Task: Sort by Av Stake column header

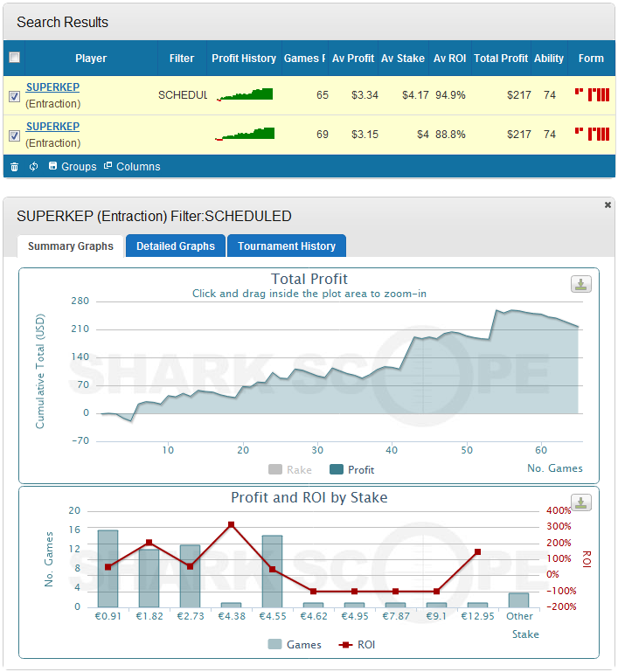Action: point(403,59)
